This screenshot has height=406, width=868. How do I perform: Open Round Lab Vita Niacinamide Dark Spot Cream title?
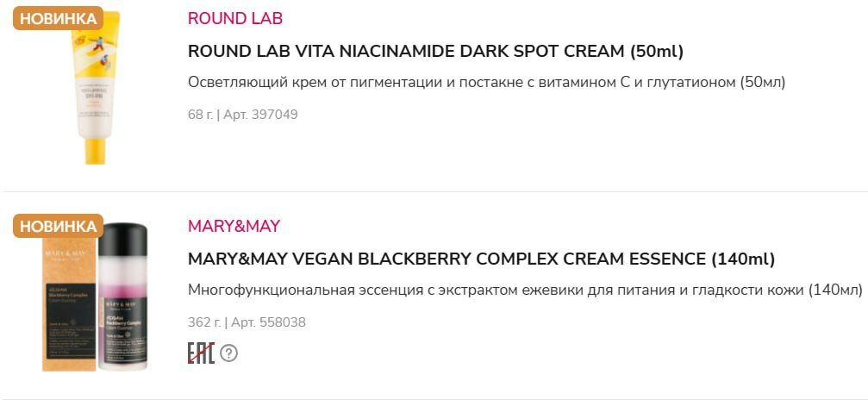[x=435, y=51]
